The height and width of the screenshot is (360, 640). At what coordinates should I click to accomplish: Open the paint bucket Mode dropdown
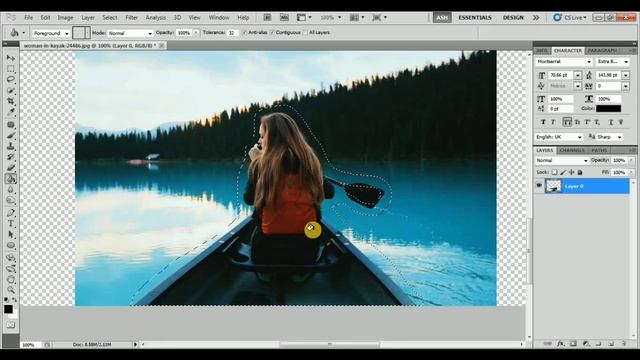click(130, 33)
